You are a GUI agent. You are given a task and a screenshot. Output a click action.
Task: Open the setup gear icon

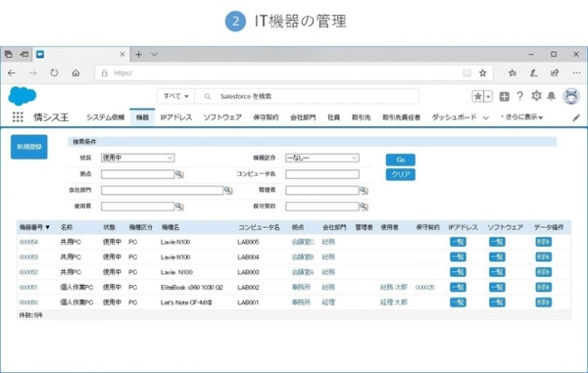click(536, 96)
